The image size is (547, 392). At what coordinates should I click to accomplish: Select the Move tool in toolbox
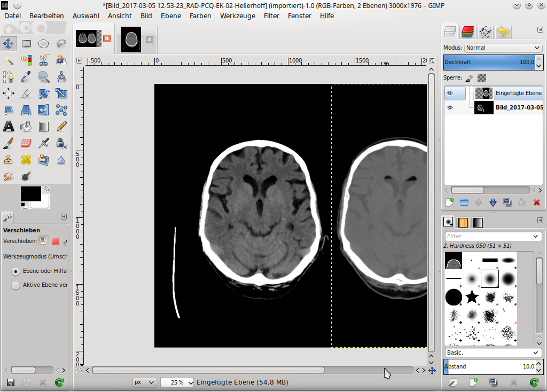pos(9,44)
